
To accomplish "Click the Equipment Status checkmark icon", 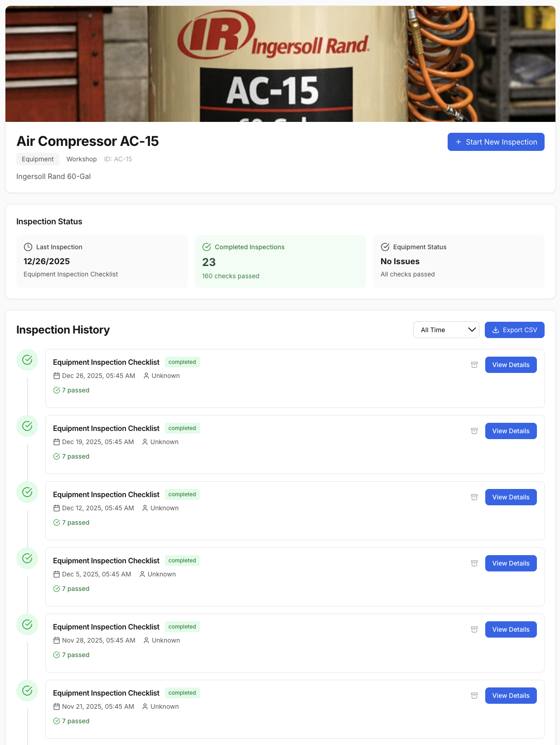I will coord(385,247).
